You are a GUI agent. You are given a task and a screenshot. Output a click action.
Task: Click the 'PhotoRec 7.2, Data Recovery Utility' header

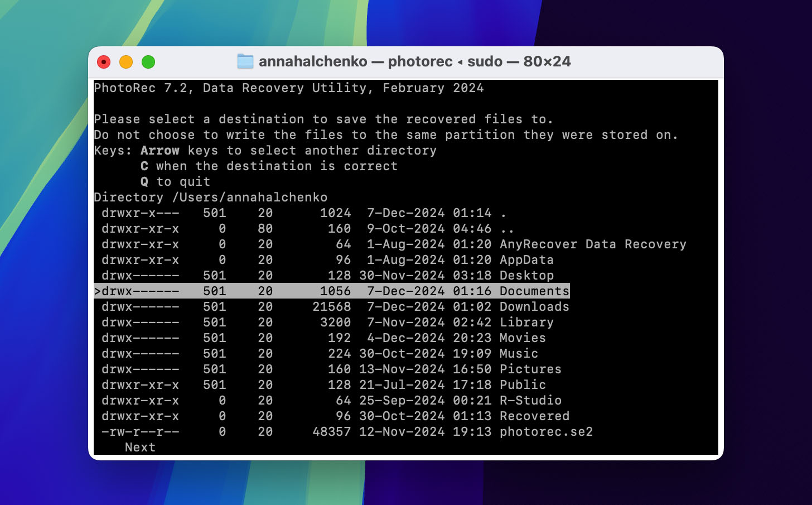pos(289,88)
